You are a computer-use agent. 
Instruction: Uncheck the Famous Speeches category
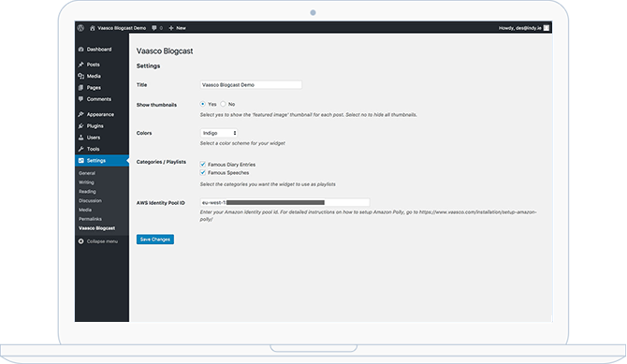(x=203, y=173)
